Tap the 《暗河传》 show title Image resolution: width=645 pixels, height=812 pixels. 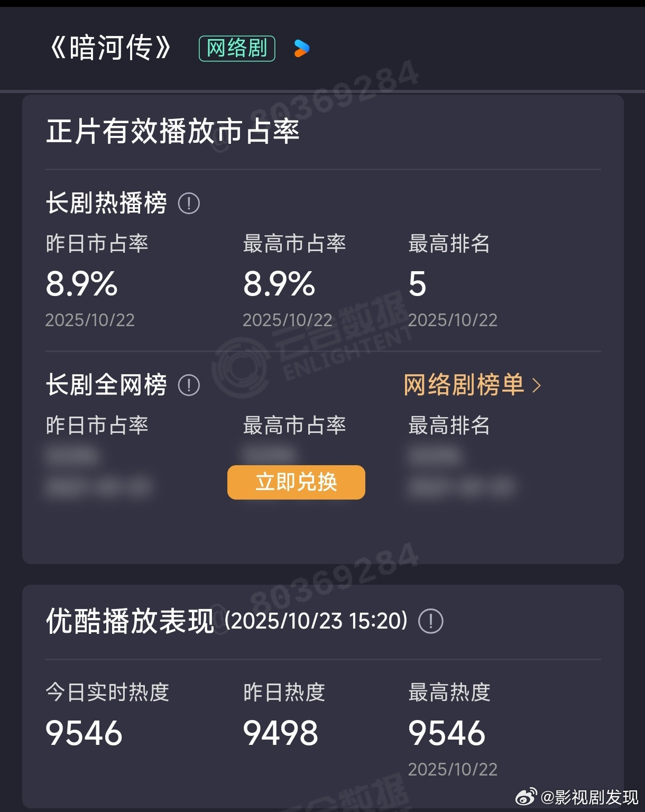coord(110,48)
